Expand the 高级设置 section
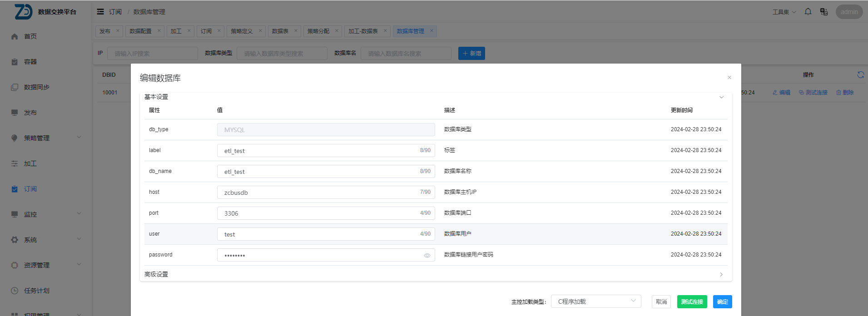This screenshot has width=868, height=316. (721, 274)
